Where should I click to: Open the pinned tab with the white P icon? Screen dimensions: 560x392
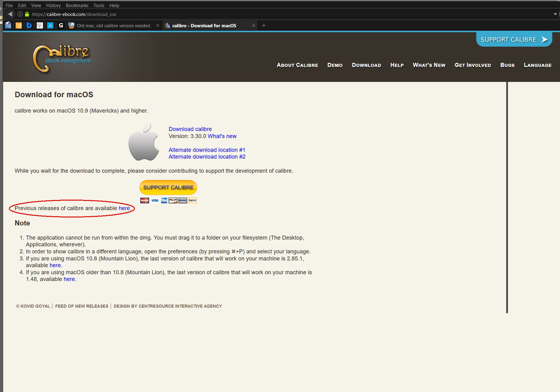click(x=40, y=25)
